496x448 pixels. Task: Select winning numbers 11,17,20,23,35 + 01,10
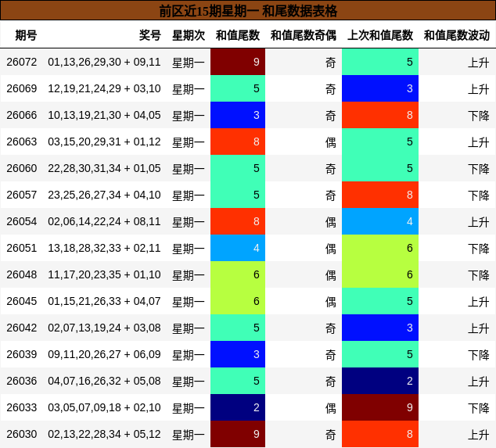(x=104, y=274)
